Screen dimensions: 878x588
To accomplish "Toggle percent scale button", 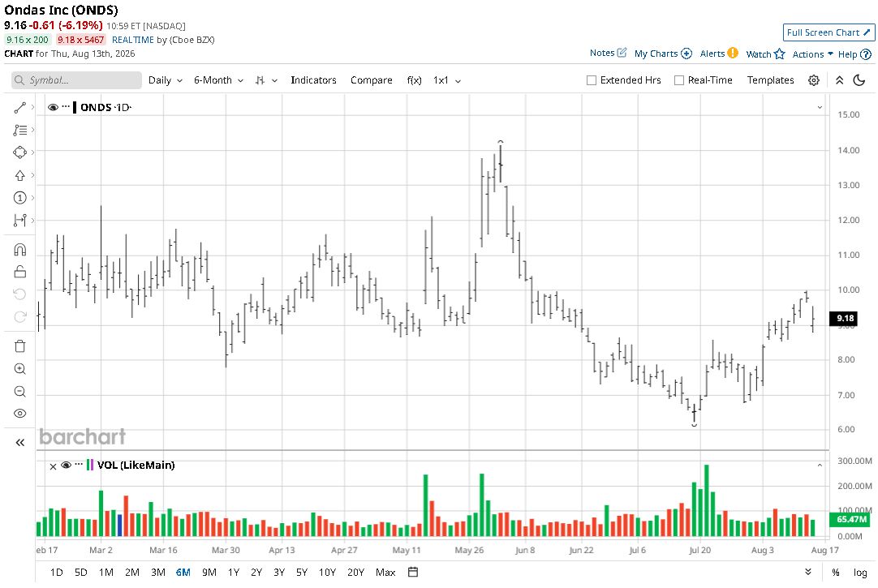I will pyautogui.click(x=836, y=572).
